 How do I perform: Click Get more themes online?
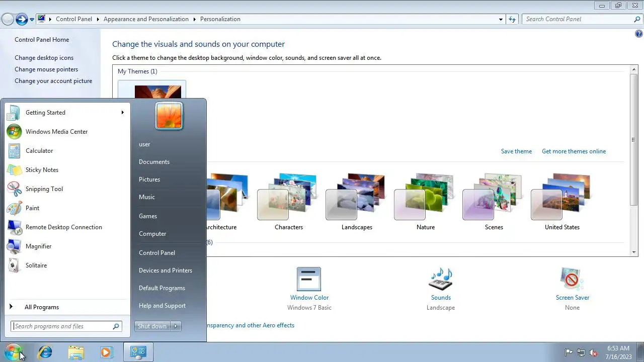(574, 151)
